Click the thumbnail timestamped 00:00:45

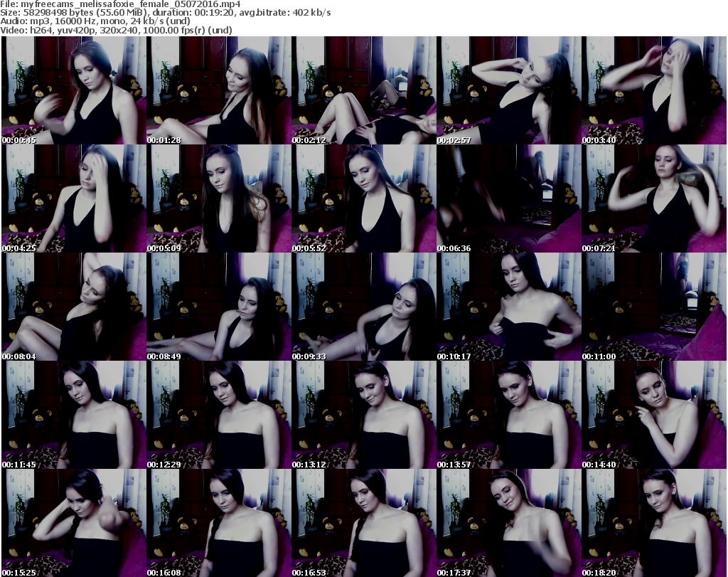pos(74,90)
